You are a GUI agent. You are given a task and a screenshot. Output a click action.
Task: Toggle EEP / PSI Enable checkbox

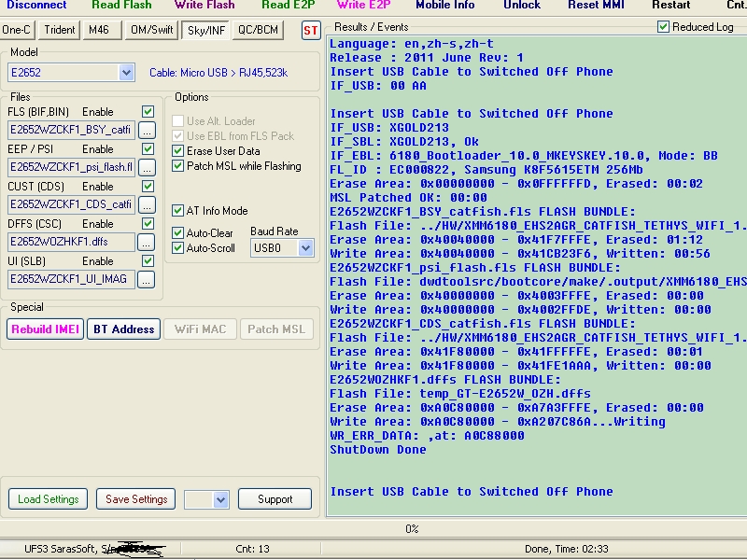click(x=148, y=149)
